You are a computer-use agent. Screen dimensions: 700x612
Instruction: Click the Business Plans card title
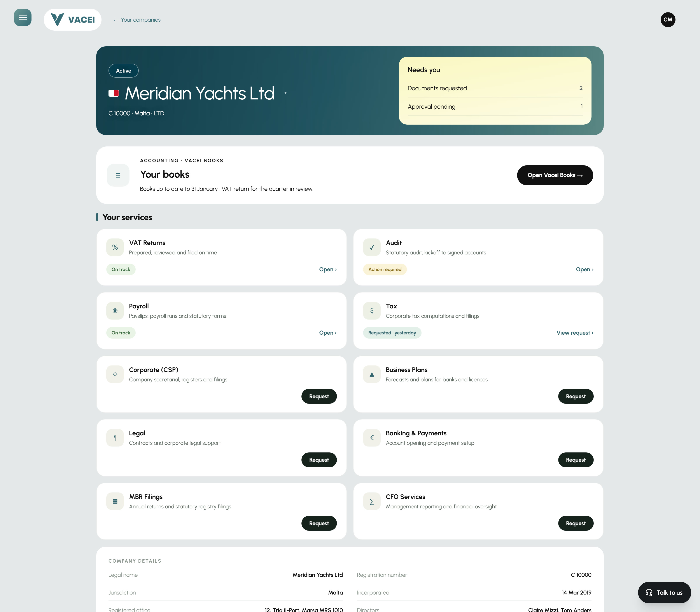pos(406,370)
